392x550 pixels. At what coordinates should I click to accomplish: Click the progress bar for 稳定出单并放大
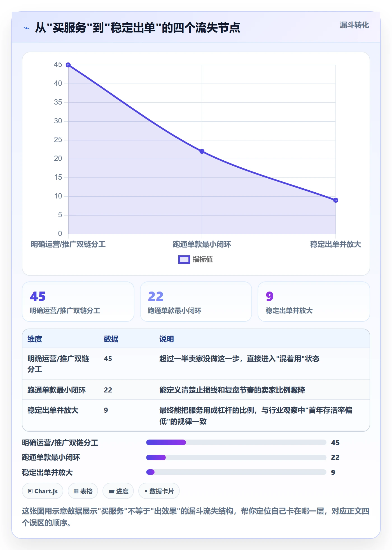point(236,472)
